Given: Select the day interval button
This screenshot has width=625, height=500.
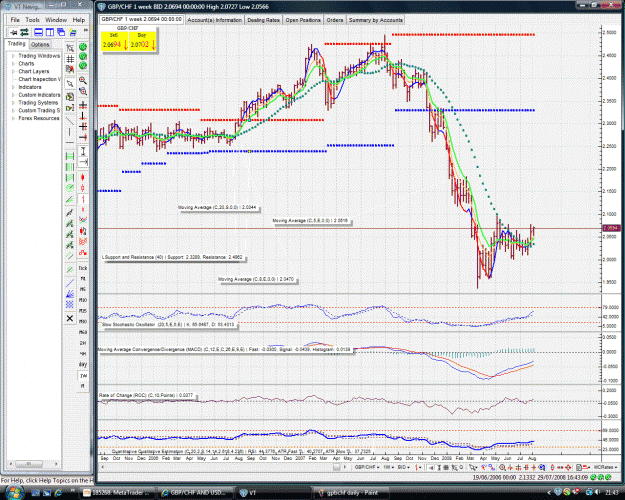Looking at the screenshot, I should click(x=83, y=364).
